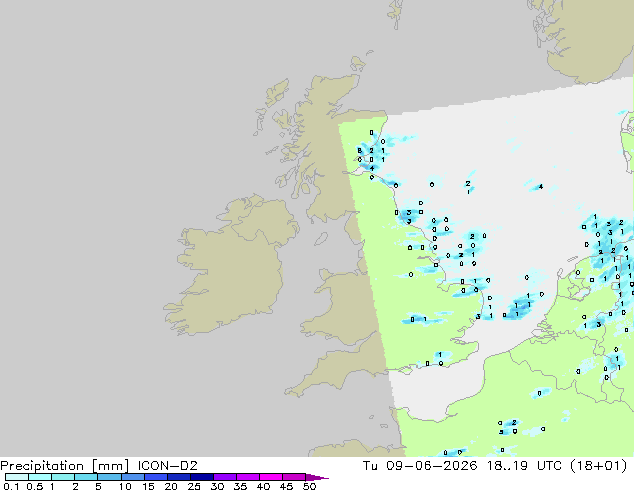
Task: Click the Isle of Man on the map
Action: [321, 239]
